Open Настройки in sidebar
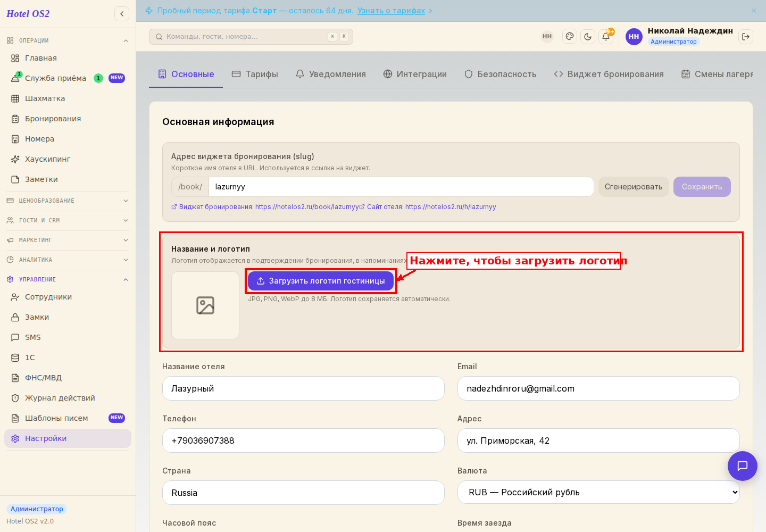766x532 pixels. [x=68, y=438]
